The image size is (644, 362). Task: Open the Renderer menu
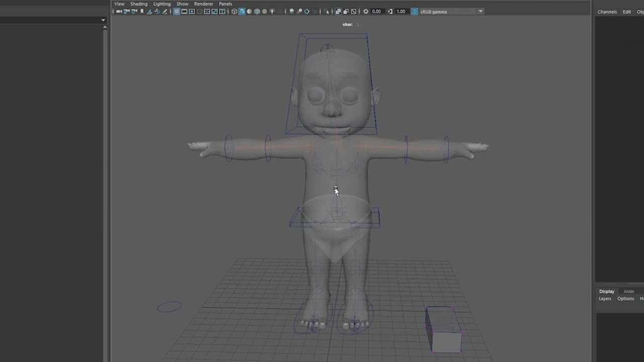[203, 4]
